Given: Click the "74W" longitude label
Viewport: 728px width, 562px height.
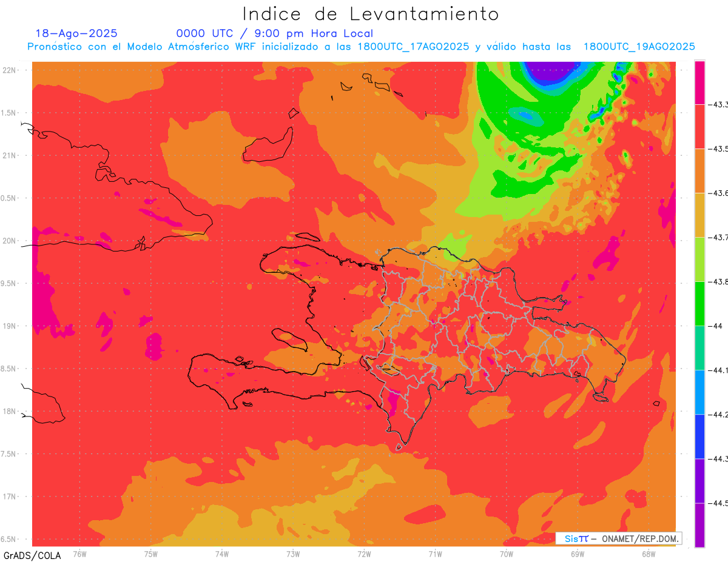Looking at the screenshot, I should (222, 554).
